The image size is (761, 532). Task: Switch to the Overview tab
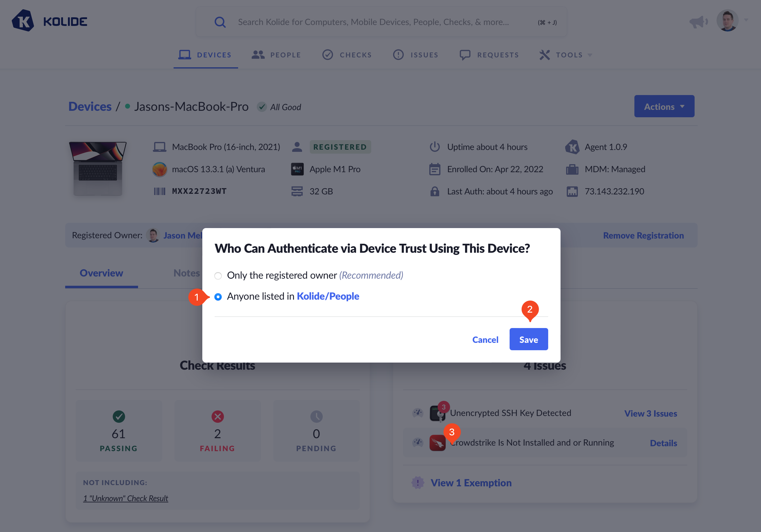point(101,273)
